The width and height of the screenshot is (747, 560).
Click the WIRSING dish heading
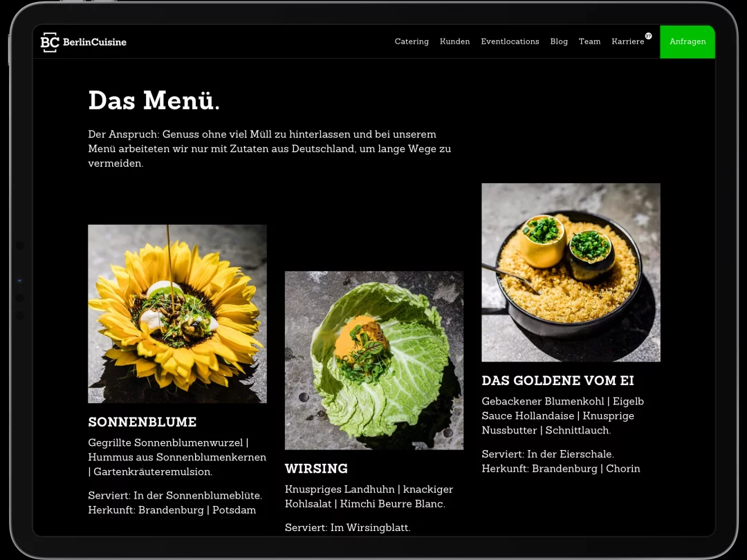tap(316, 469)
